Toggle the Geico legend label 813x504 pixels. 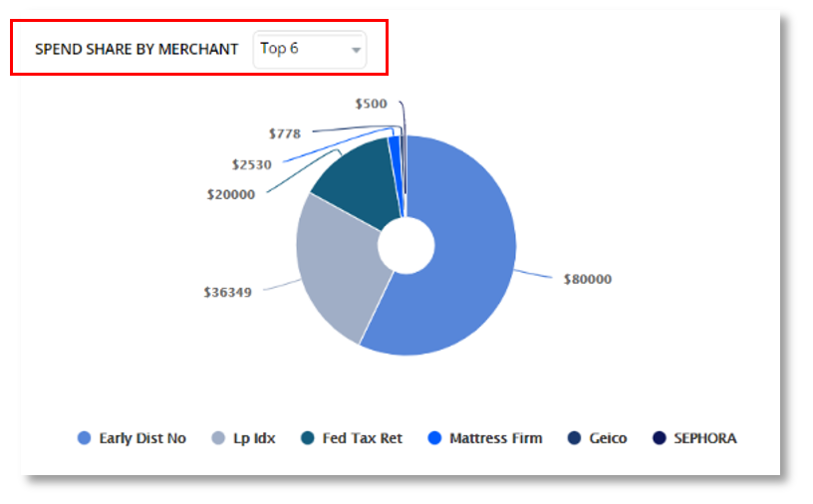(608, 438)
